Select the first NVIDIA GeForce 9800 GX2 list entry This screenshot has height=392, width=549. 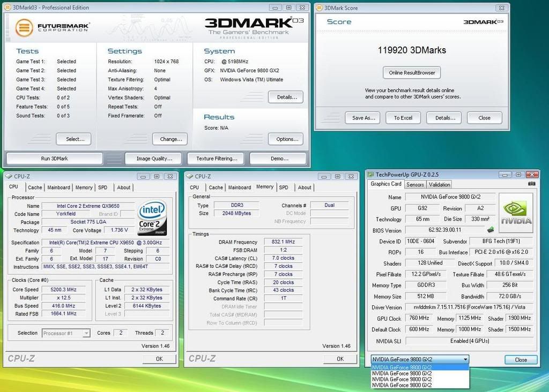420,367
